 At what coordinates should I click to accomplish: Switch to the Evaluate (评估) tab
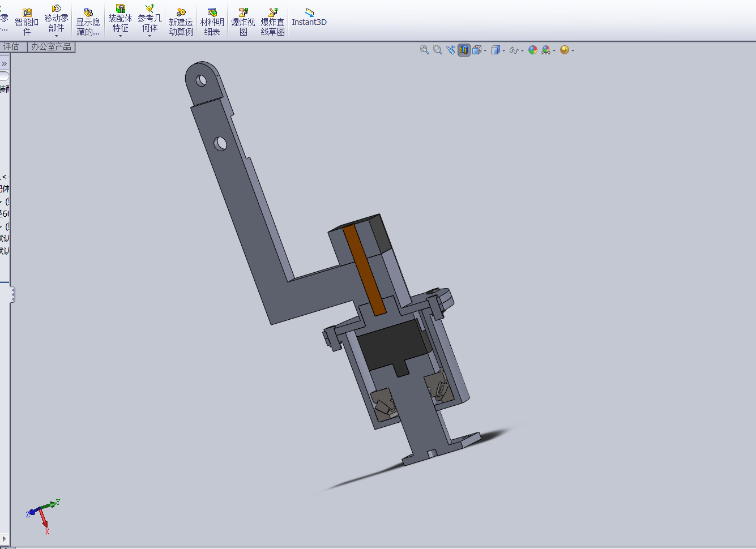point(11,47)
